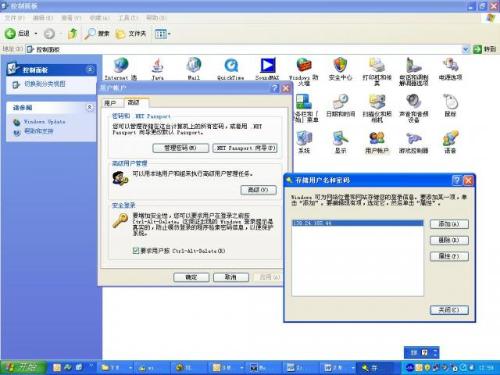Viewport: 500px width, 375px height.
Task: Open the File (文件) menu
Action: [15, 18]
